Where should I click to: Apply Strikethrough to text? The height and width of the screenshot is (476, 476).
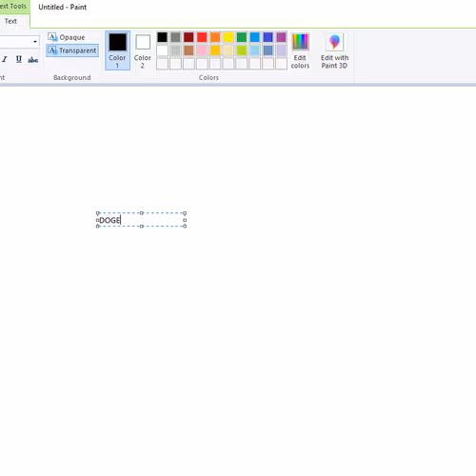tap(32, 59)
